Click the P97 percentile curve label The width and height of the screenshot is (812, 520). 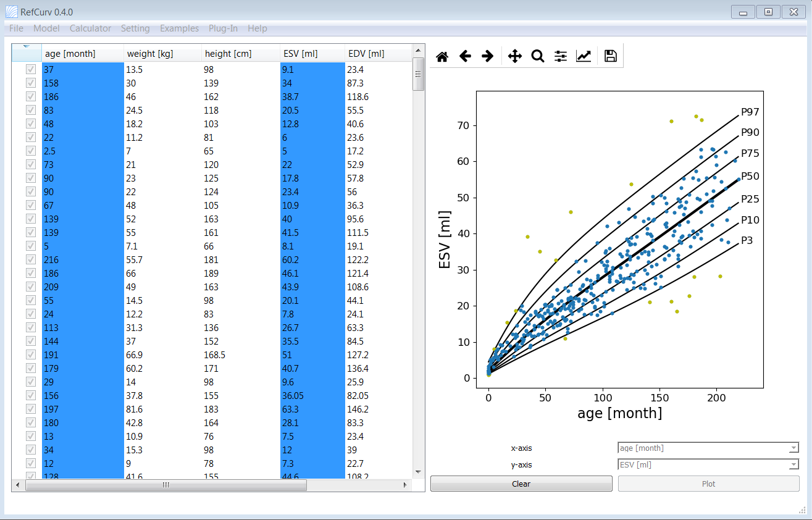tap(750, 112)
